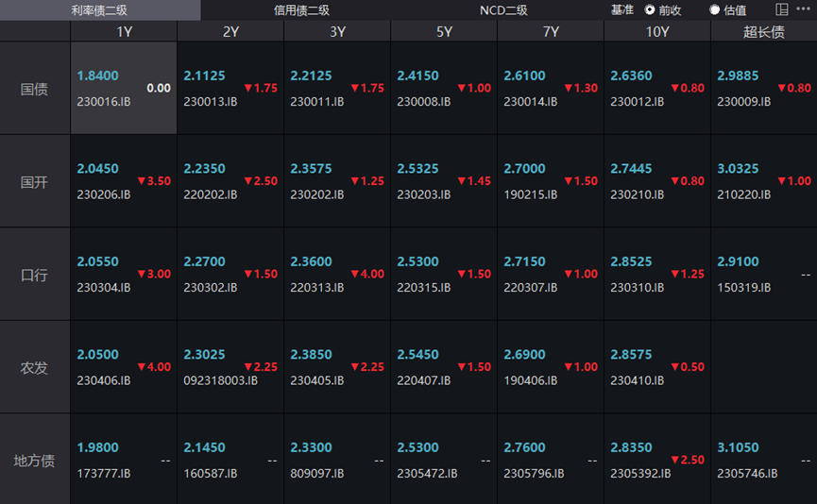Select the 前收 radio button

(650, 9)
